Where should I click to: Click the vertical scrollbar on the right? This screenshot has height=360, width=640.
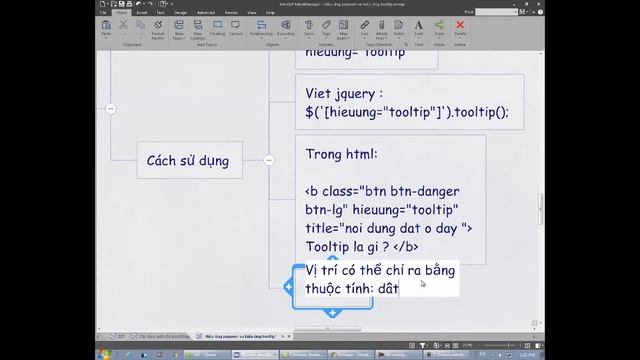pyautogui.click(x=541, y=209)
